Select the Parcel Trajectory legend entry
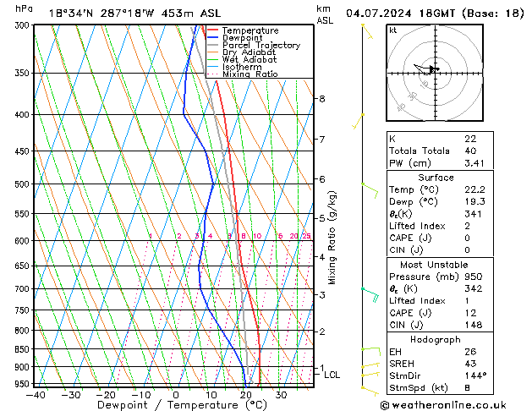The width and height of the screenshot is (532, 411). pyautogui.click(x=261, y=45)
